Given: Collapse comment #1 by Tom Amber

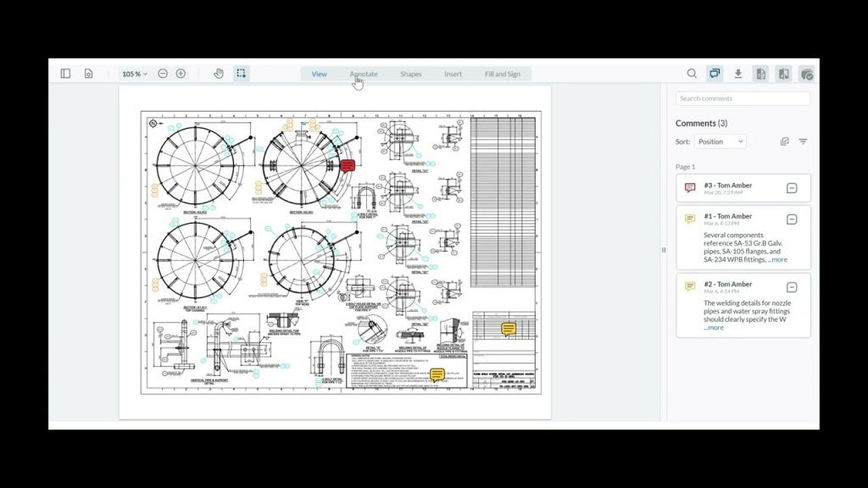Looking at the screenshot, I should tap(792, 219).
